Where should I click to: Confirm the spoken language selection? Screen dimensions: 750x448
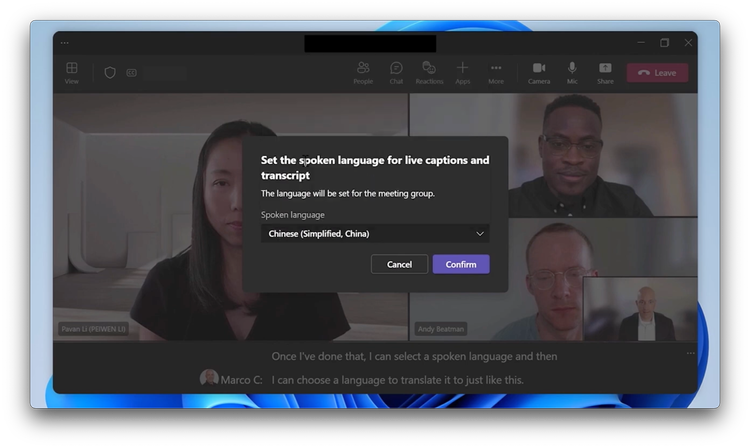point(461,264)
